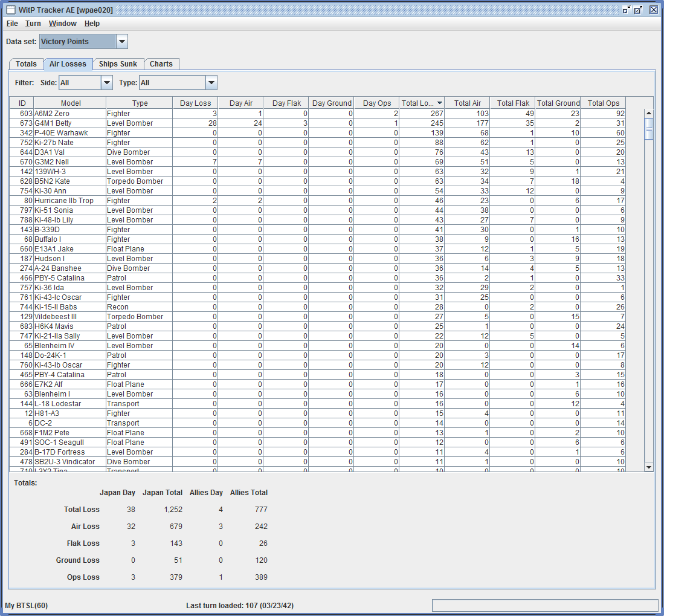
Task: Open the Help menu
Action: tap(92, 24)
